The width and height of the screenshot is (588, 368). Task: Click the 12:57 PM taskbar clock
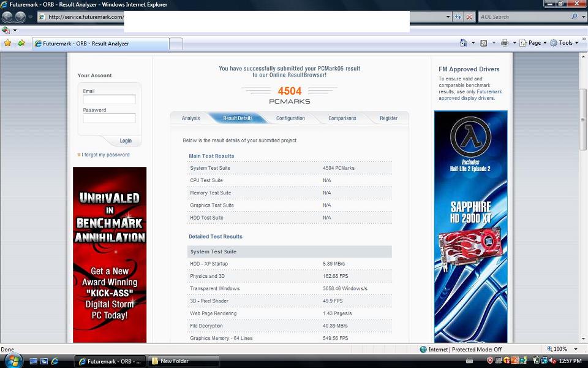pyautogui.click(x=570, y=361)
